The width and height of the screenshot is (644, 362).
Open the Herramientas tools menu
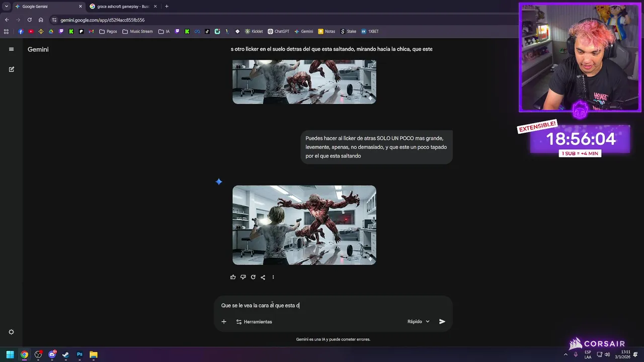[x=254, y=322]
